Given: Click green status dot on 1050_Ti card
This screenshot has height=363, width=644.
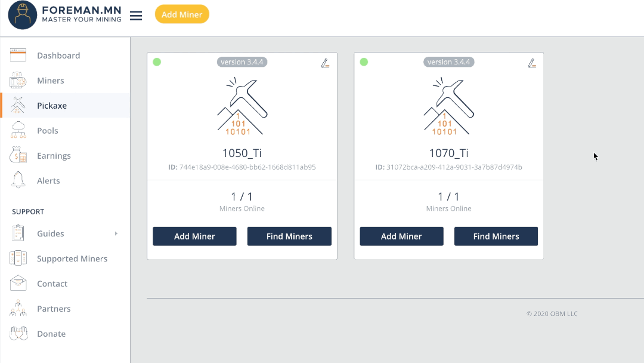Looking at the screenshot, I should (157, 62).
